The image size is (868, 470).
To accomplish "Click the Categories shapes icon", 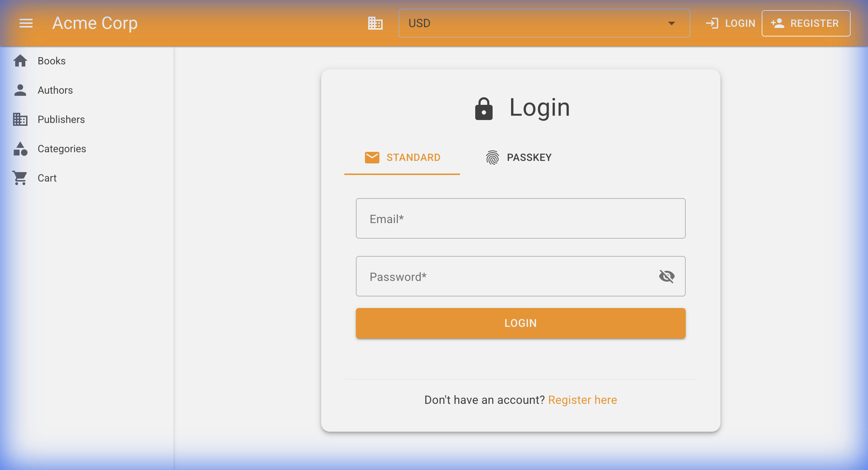I will (x=20, y=149).
